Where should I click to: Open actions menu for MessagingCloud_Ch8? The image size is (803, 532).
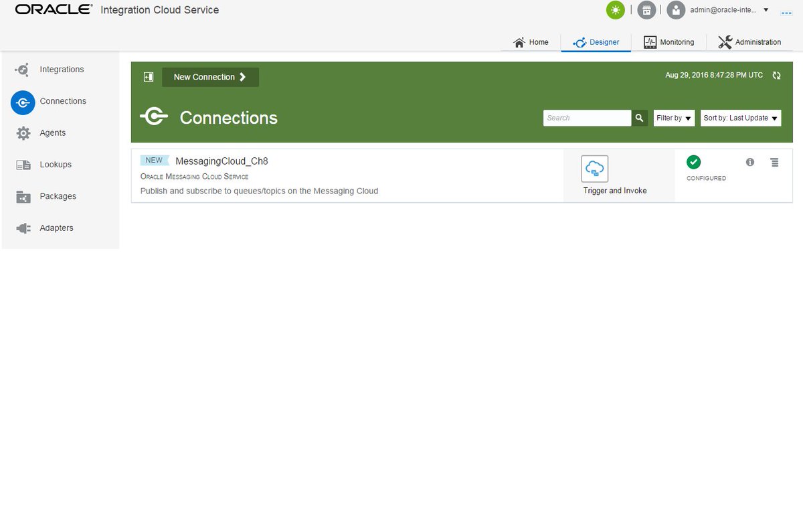point(774,162)
